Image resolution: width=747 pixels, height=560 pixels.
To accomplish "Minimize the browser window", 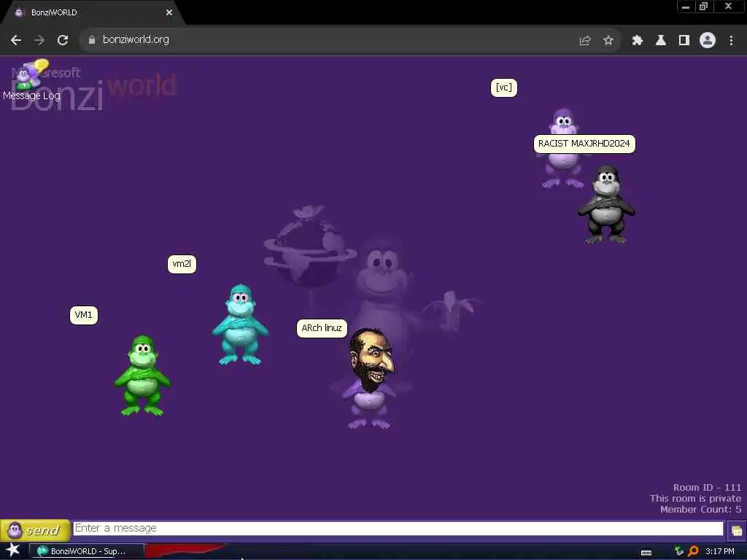I will [x=686, y=7].
